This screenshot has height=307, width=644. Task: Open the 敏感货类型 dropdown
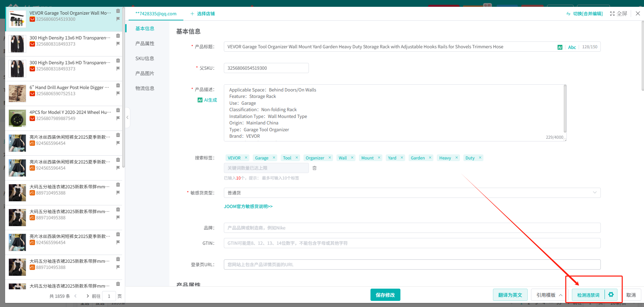coord(412,193)
